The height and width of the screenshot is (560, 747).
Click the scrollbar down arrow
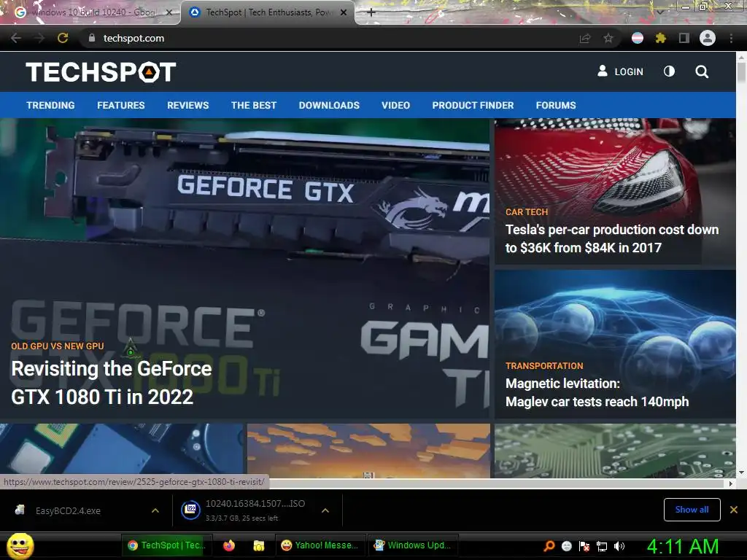pyautogui.click(x=741, y=472)
